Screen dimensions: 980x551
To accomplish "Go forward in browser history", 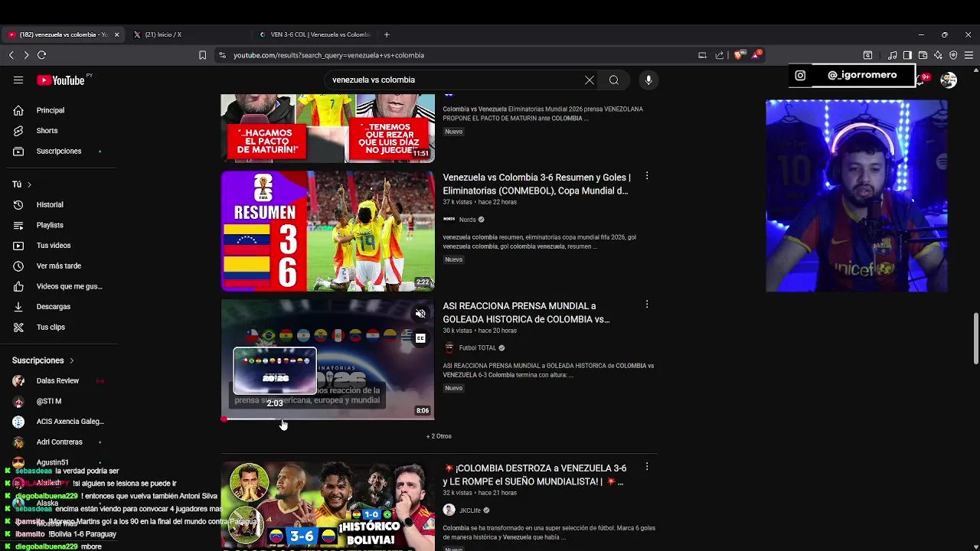I will [x=26, y=55].
